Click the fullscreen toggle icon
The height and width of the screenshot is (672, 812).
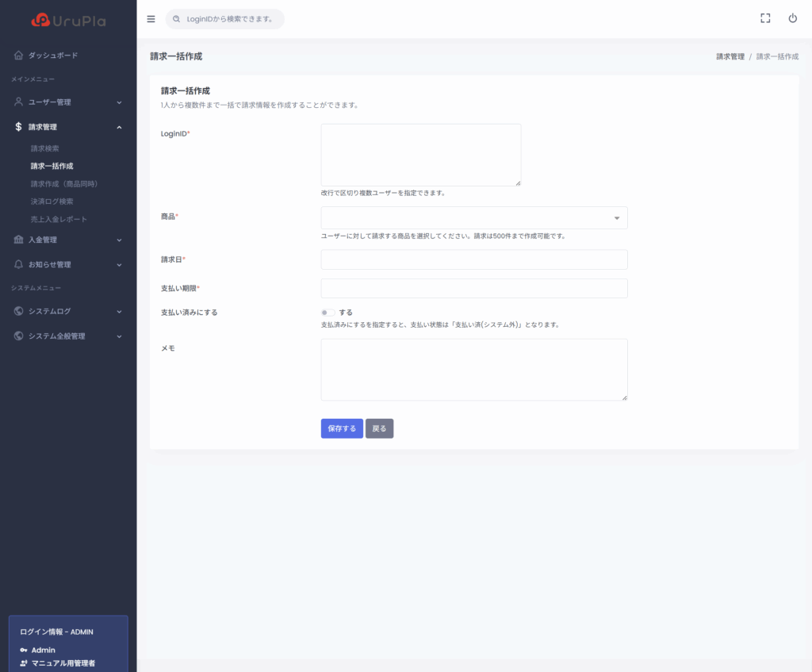pos(765,18)
